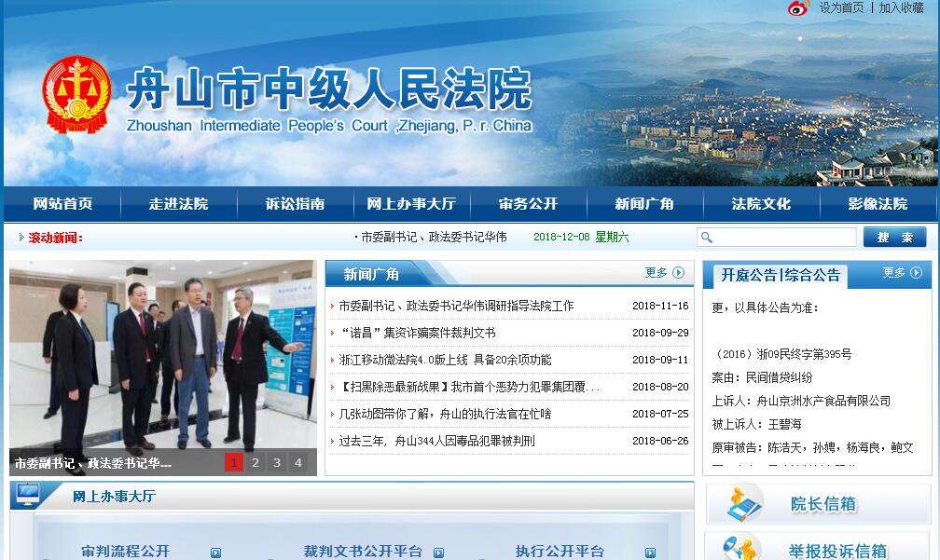Switch slideshow to slide 3
940x560 pixels.
tap(277, 462)
